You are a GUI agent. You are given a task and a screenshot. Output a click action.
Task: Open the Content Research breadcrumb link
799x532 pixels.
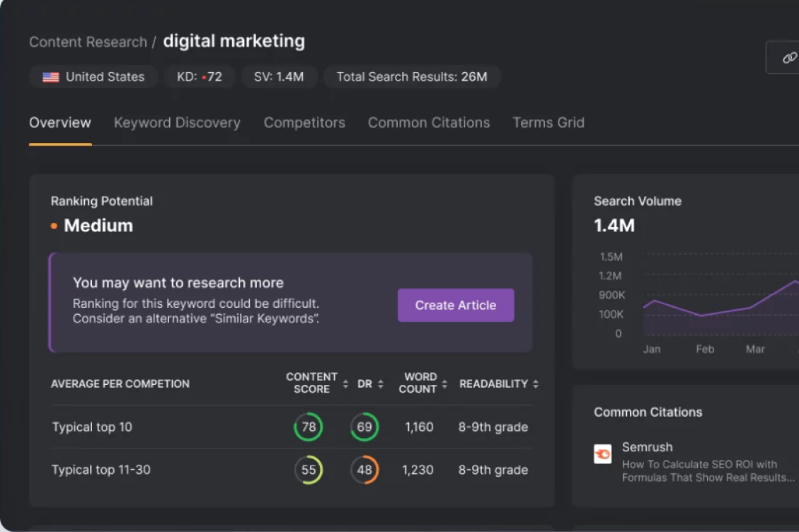(x=88, y=42)
